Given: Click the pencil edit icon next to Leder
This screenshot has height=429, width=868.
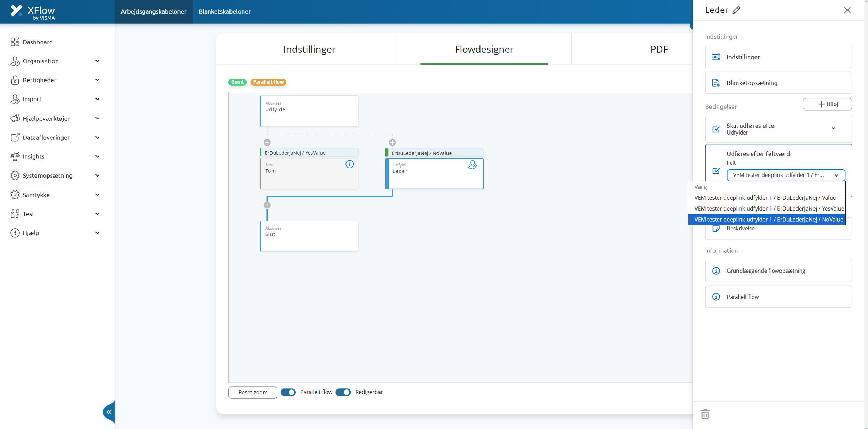Looking at the screenshot, I should 736,10.
